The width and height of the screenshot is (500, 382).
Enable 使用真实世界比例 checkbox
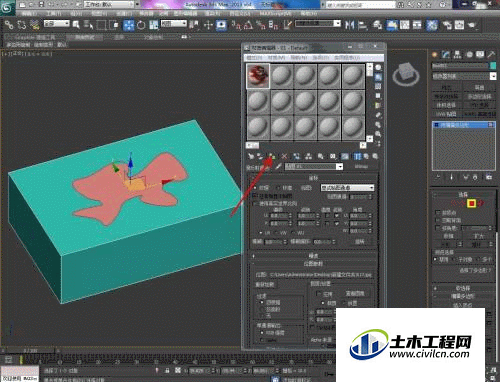[x=256, y=203]
